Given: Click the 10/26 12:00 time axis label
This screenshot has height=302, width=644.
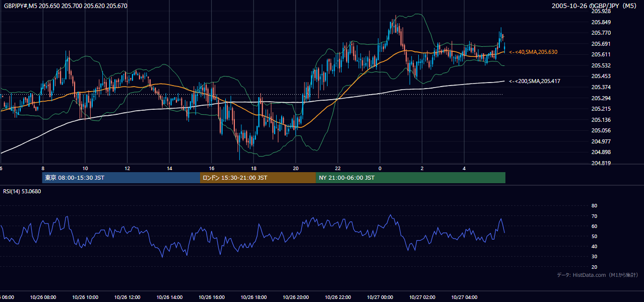Looking at the screenshot, I should (127, 297).
